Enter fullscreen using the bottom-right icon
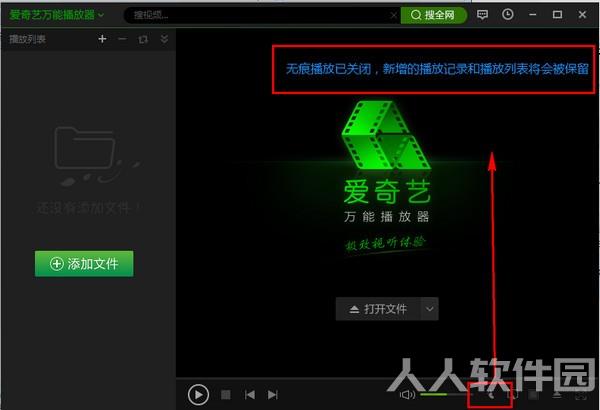 tap(581, 394)
